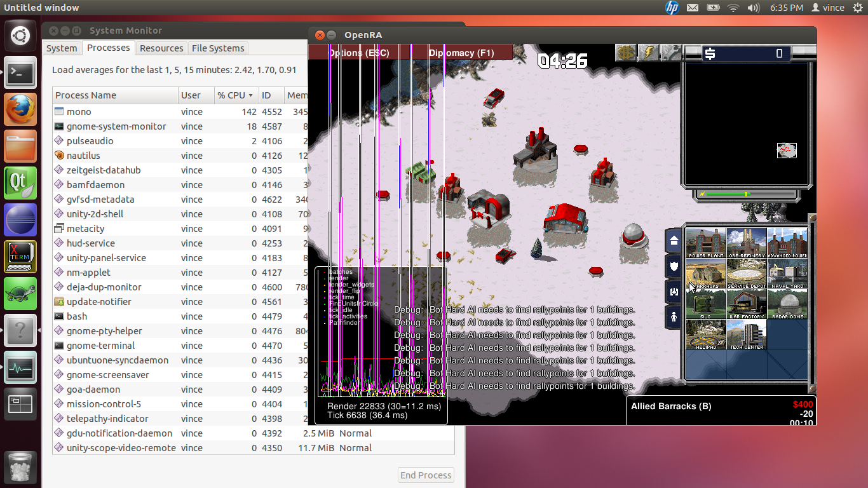Open session power menu gear icon

coord(857,8)
